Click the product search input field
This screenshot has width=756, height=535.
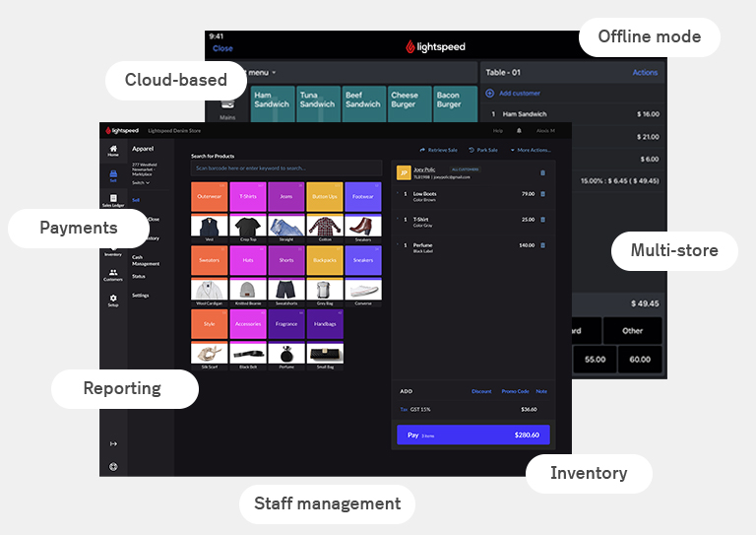285,168
